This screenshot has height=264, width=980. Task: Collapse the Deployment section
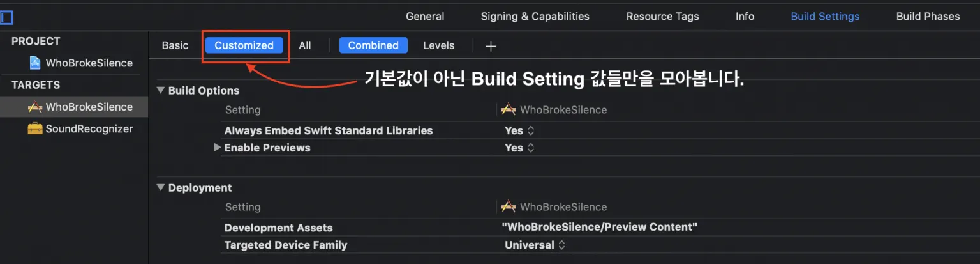(x=161, y=188)
